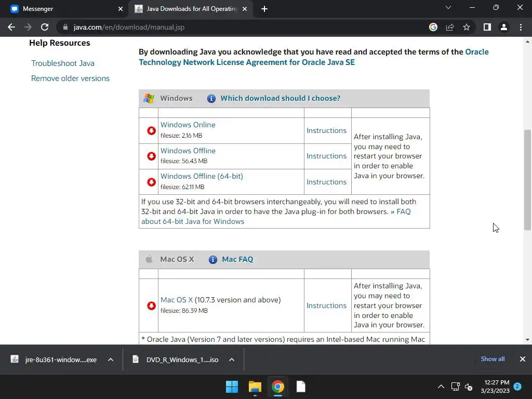Click the red download icon for Mac OS X
The width and height of the screenshot is (532, 399).
(151, 305)
